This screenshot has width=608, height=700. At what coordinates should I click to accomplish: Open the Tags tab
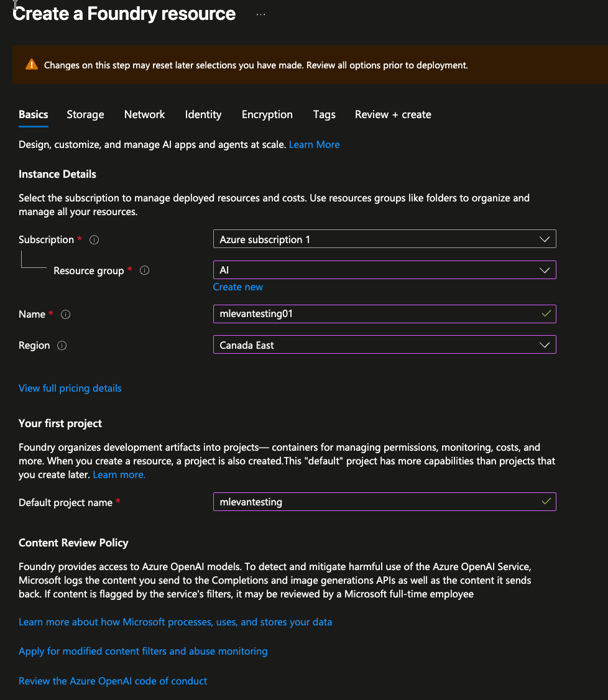pos(324,114)
